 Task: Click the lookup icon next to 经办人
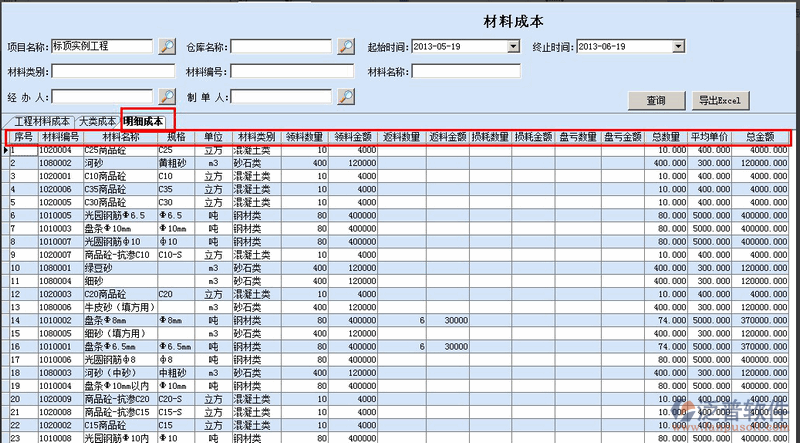click(x=167, y=97)
